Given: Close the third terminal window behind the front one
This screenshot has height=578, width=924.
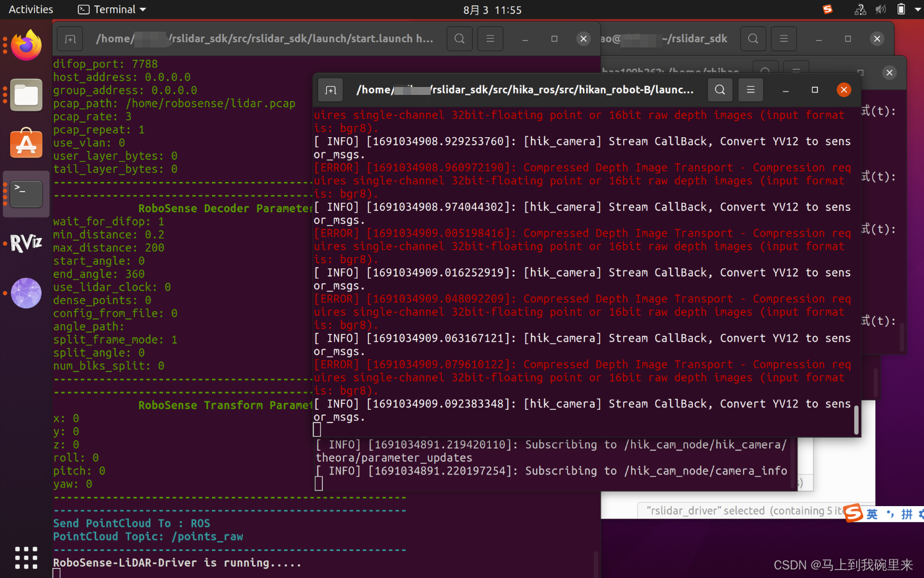Looking at the screenshot, I should coord(890,72).
